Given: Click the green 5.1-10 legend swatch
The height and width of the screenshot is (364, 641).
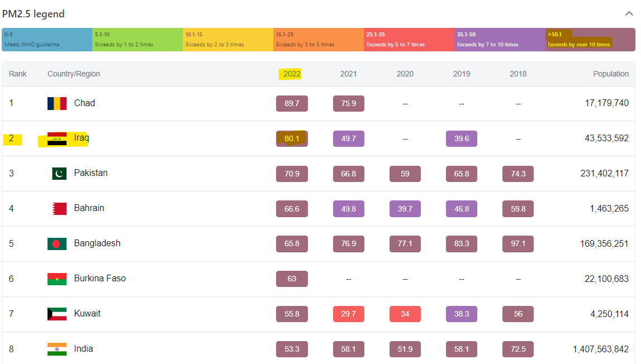Looking at the screenshot, I should [137, 40].
